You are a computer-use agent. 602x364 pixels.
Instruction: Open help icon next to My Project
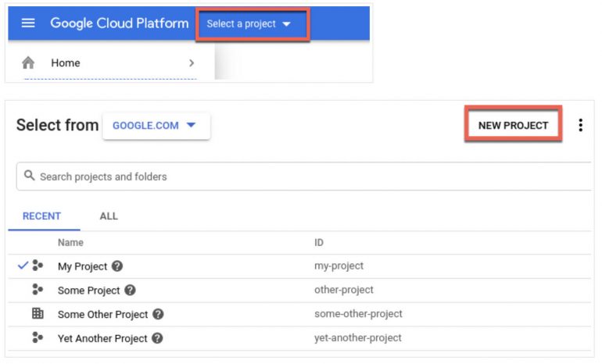(x=117, y=266)
